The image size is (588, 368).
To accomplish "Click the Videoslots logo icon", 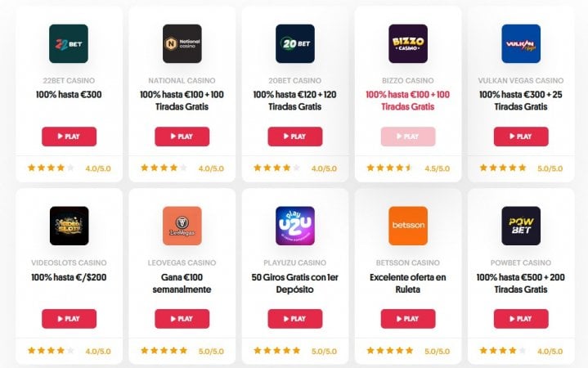I will click(x=69, y=226).
